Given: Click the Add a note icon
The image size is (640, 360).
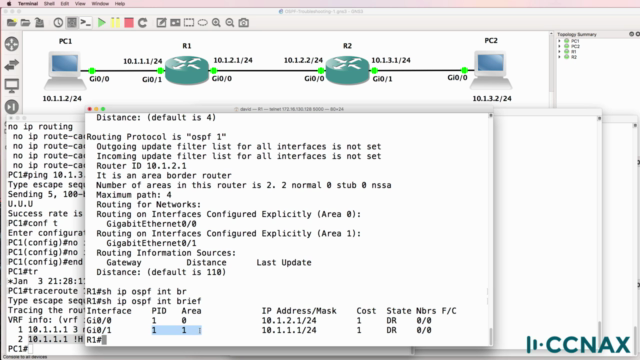Looking at the screenshot, I should (x=161, y=23).
